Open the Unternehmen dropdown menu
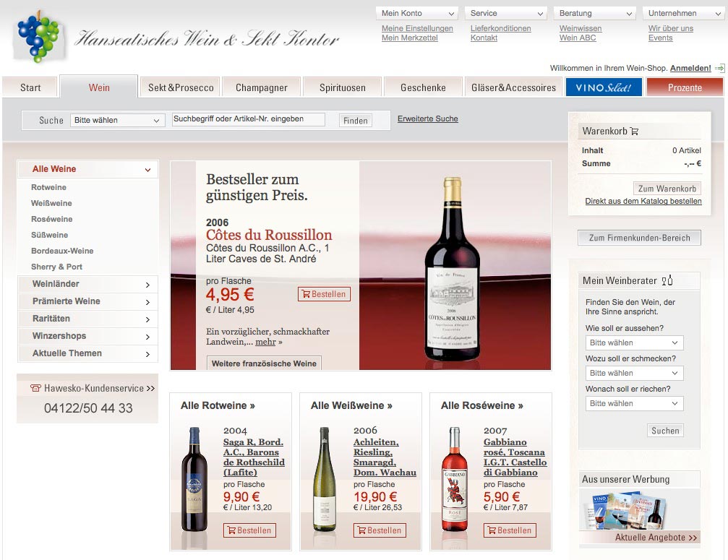The height and width of the screenshot is (560, 728). pos(684,14)
